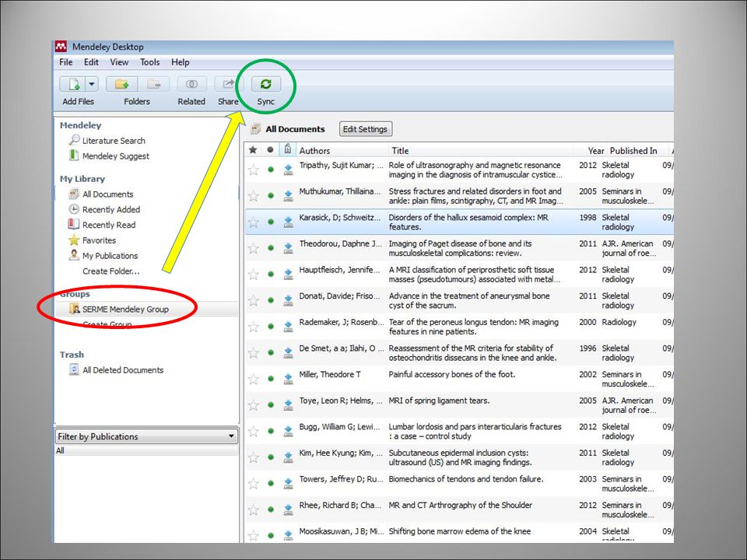The image size is (747, 560).
Task: Toggle favorite star for Hauptfleisch paper
Action: [253, 275]
